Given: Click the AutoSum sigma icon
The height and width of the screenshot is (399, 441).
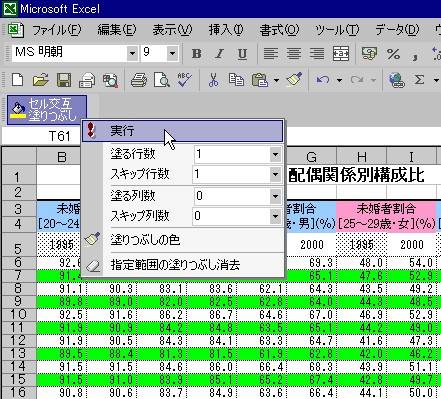Looking at the screenshot, I should click(419, 80).
